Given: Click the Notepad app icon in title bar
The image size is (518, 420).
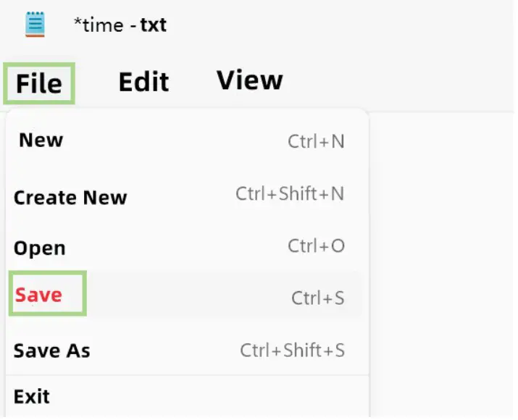Looking at the screenshot, I should tap(34, 25).
